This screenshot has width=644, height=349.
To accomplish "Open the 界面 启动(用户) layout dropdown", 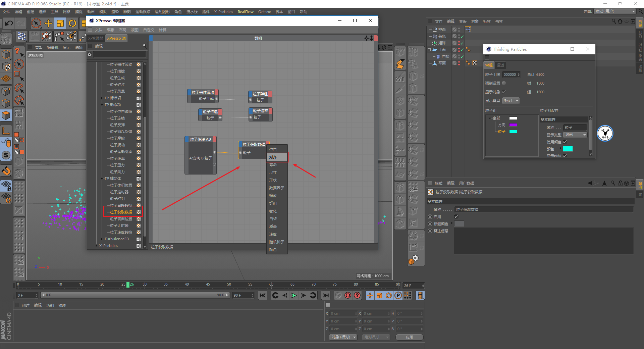I will (x=615, y=11).
